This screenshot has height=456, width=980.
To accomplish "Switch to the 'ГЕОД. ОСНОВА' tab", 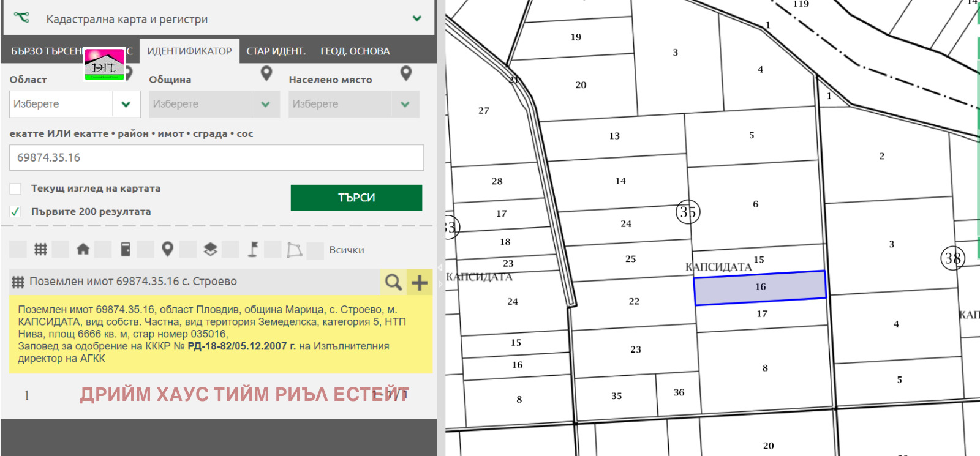I will click(x=355, y=51).
